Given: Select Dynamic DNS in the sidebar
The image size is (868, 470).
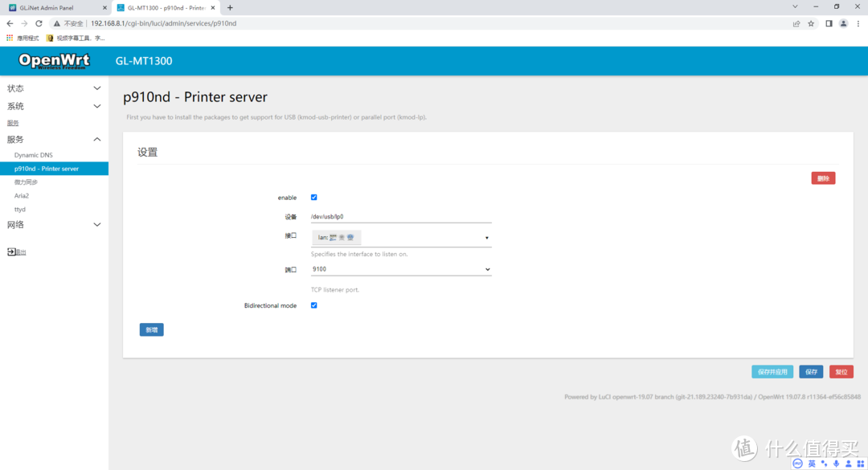Looking at the screenshot, I should pyautogui.click(x=33, y=155).
